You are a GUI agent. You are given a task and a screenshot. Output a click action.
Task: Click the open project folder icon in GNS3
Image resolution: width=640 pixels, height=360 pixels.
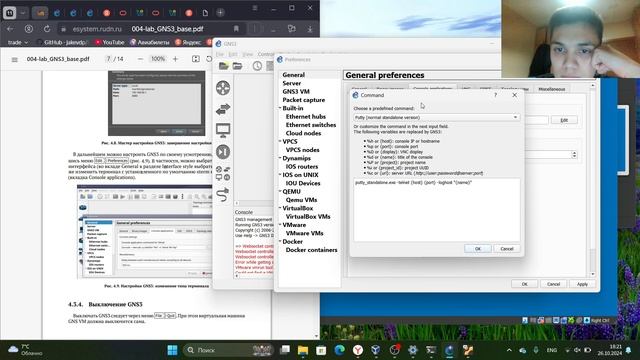(238, 66)
